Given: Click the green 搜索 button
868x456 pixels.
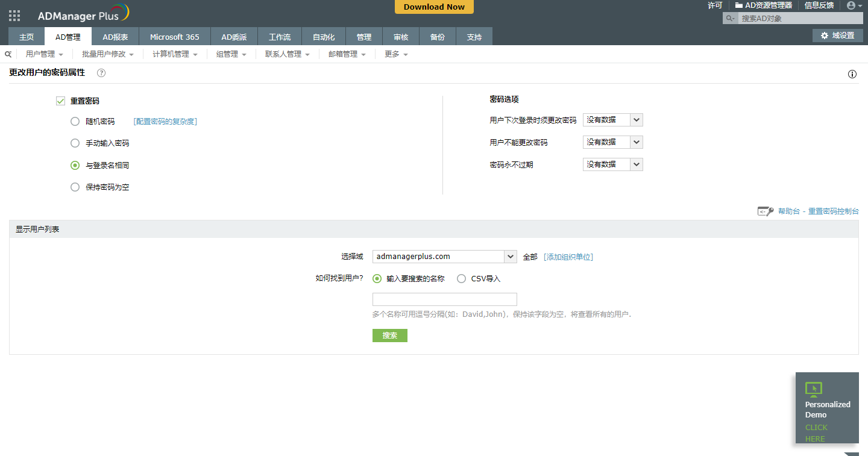Looking at the screenshot, I should (x=389, y=336).
